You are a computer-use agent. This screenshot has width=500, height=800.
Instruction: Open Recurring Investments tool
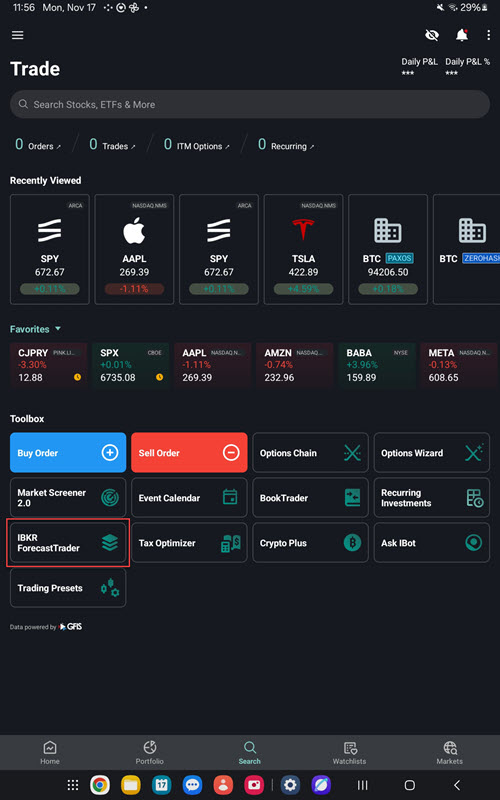coord(432,497)
